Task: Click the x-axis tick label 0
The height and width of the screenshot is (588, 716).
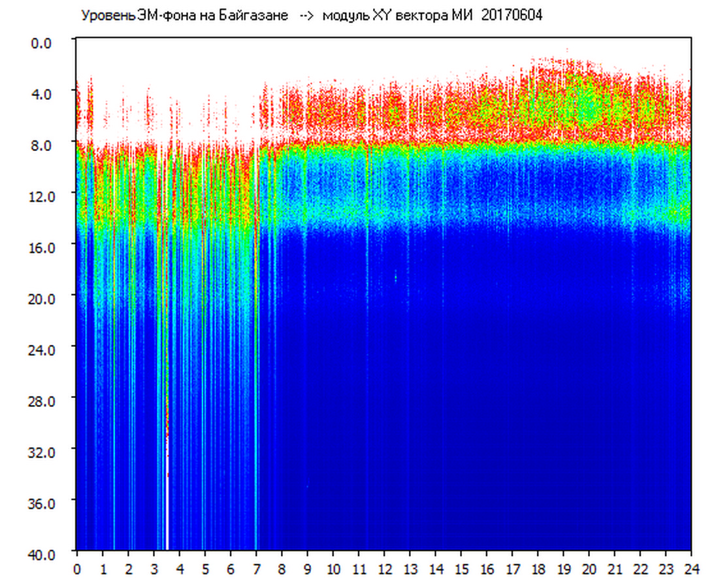Action: (77, 569)
